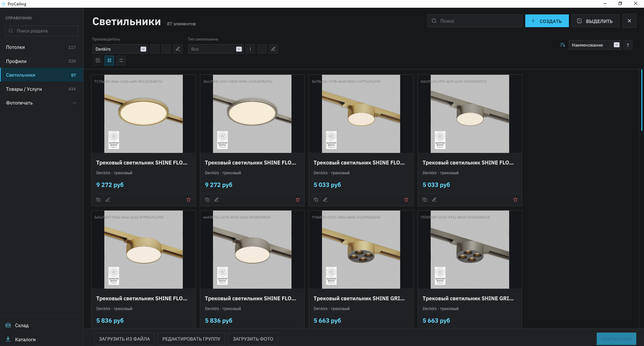This screenshot has width=644, height=346.
Task: Open the four-spot SHINE GRI gold lamp thumbnail
Action: tap(361, 249)
